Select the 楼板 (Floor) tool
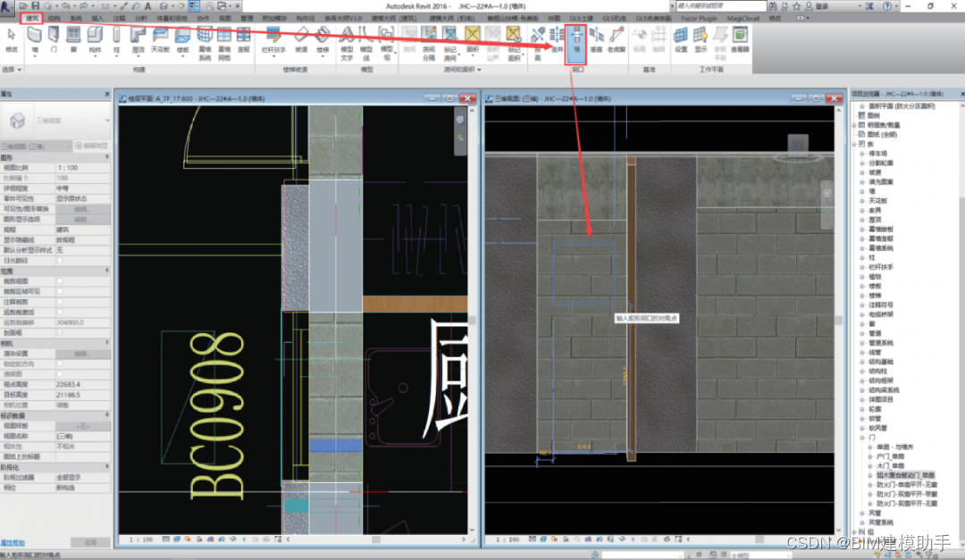Viewport: 965px width, 560px height. click(183, 40)
